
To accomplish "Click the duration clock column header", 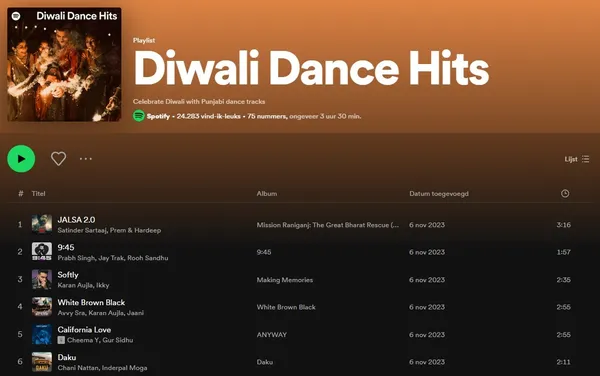I will pyautogui.click(x=565, y=194).
